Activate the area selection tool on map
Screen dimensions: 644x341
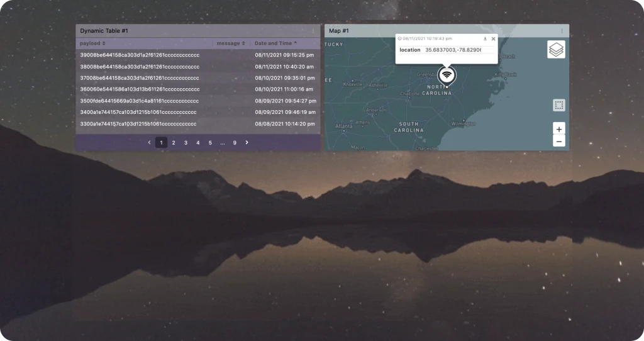click(559, 106)
